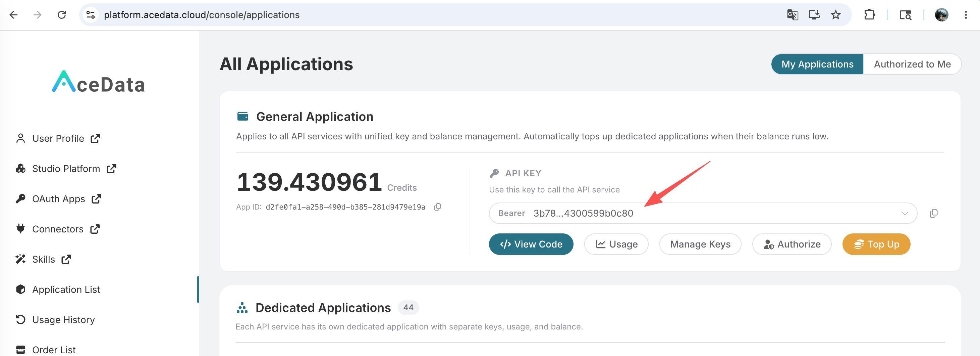Click Manage Keys button
The image size is (980, 356).
[x=700, y=244]
